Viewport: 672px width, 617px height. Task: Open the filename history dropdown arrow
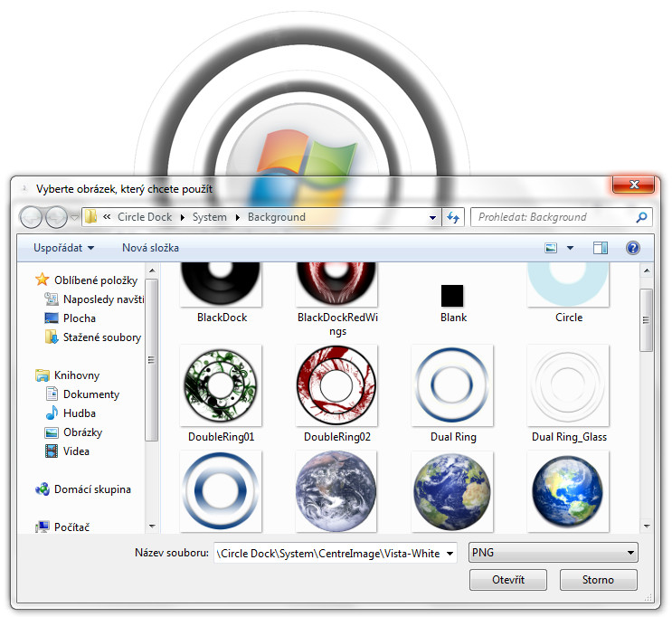[450, 553]
